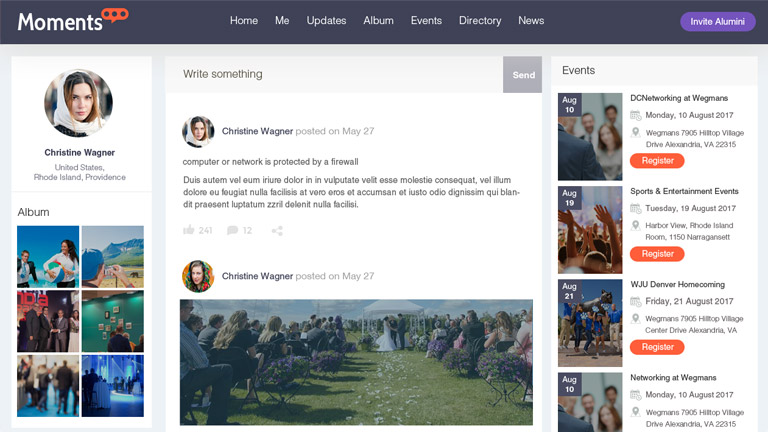Switch to Album in the navigation
Image resolution: width=768 pixels, height=432 pixels.
(378, 21)
